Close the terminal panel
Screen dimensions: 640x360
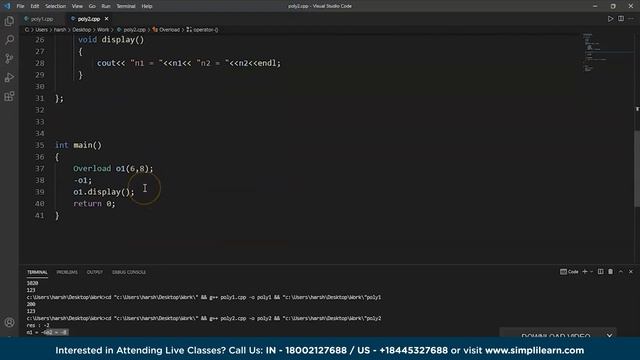pyautogui.click(x=631, y=272)
